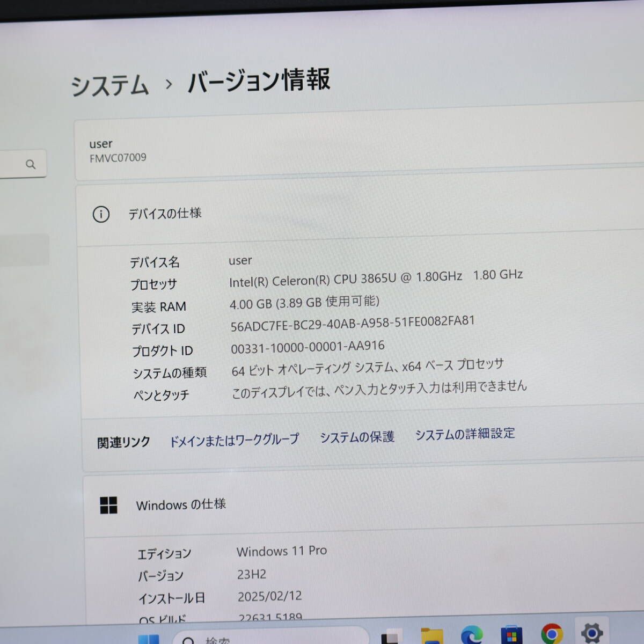Open Task View from the taskbar
This screenshot has height=644, width=644.
pos(392,636)
